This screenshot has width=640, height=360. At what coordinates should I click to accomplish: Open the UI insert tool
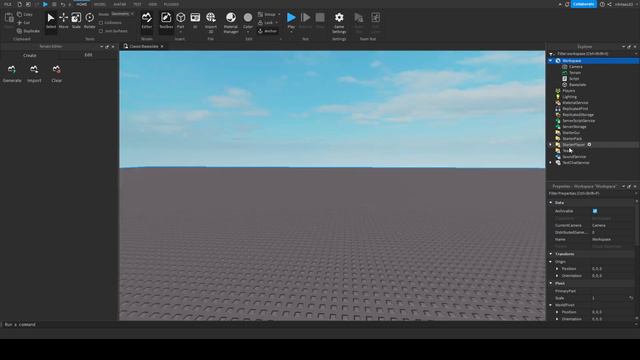(195, 21)
